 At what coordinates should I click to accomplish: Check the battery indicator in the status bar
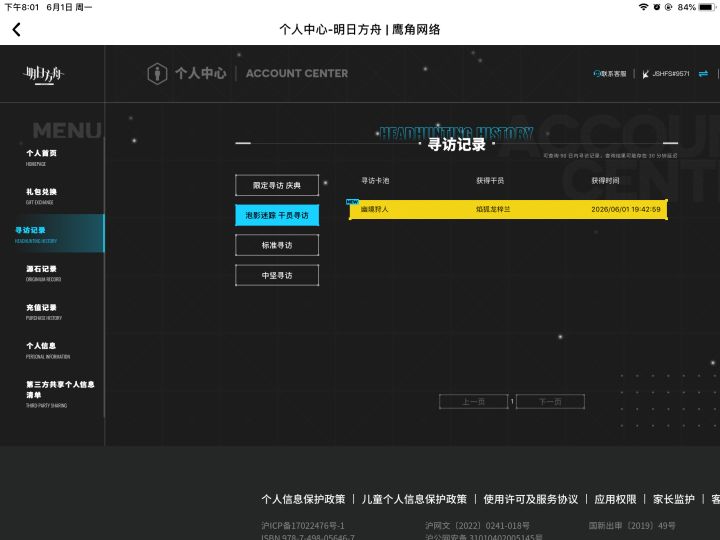tap(706, 7)
